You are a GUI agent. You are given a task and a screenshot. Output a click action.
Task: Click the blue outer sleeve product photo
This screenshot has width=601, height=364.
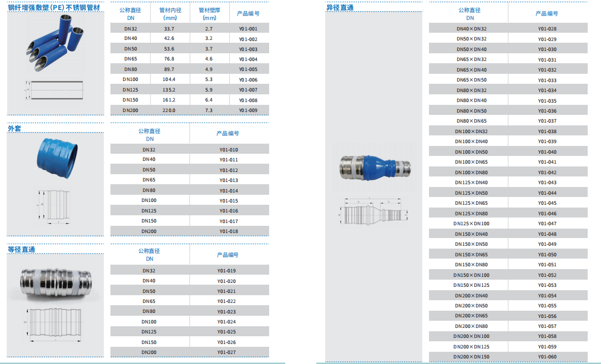pyautogui.click(x=54, y=156)
